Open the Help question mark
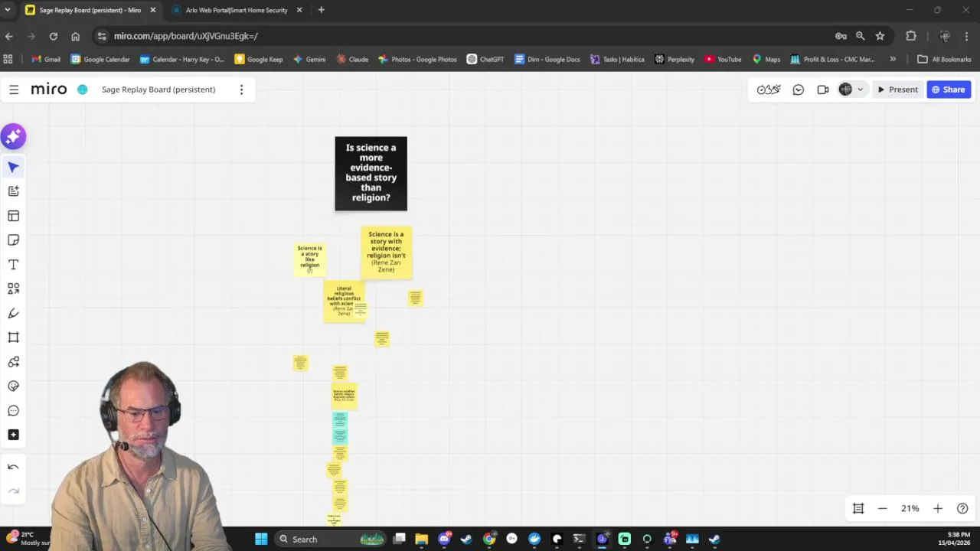 click(962, 508)
